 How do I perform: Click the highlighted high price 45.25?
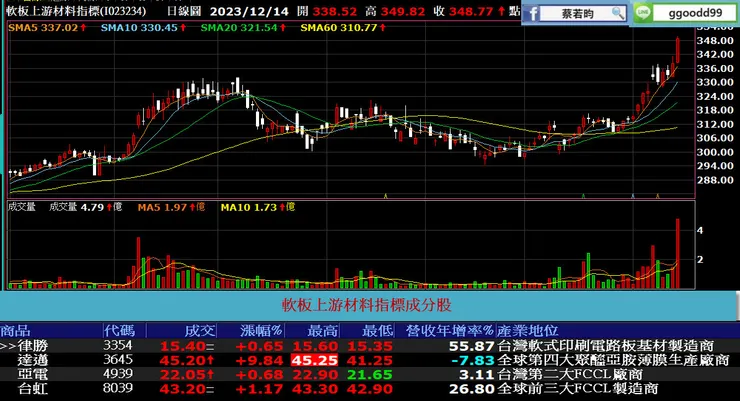point(315,360)
